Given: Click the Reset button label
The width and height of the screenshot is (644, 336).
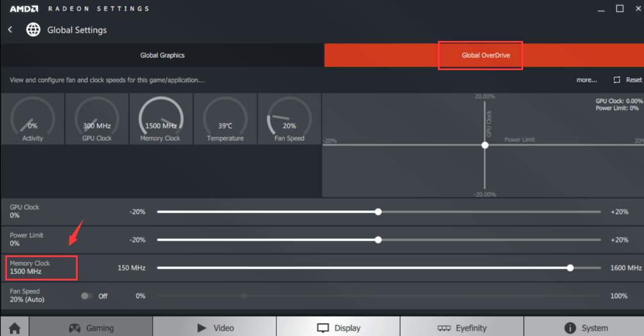Looking at the screenshot, I should (x=633, y=80).
